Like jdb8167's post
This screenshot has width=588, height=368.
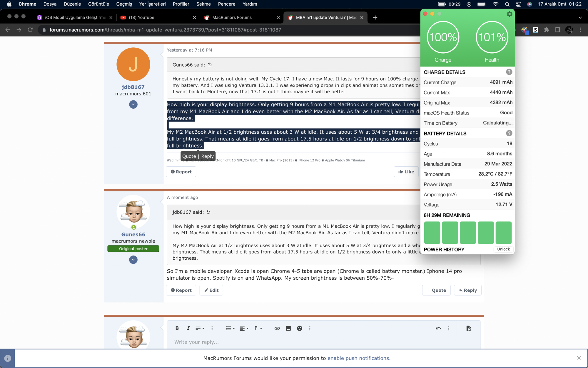(406, 172)
